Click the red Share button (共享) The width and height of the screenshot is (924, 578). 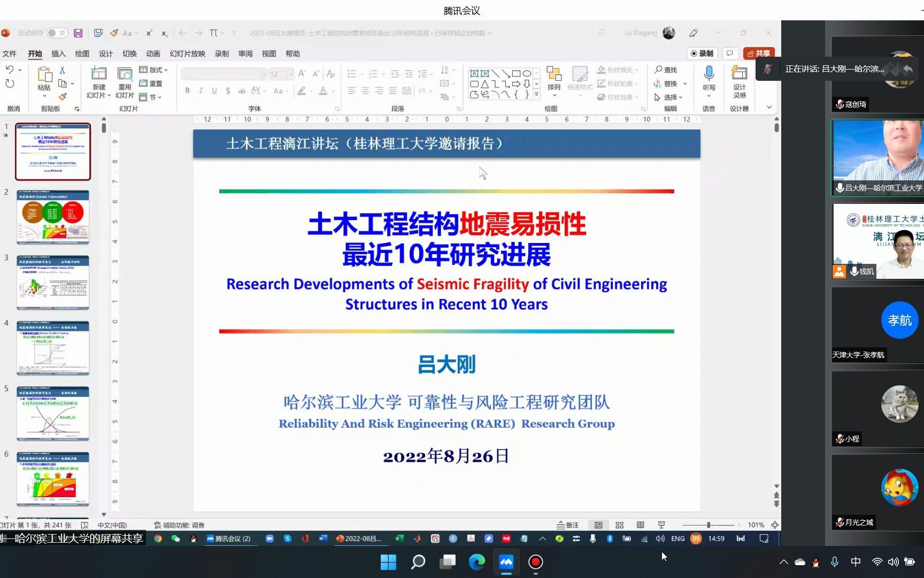coord(759,54)
